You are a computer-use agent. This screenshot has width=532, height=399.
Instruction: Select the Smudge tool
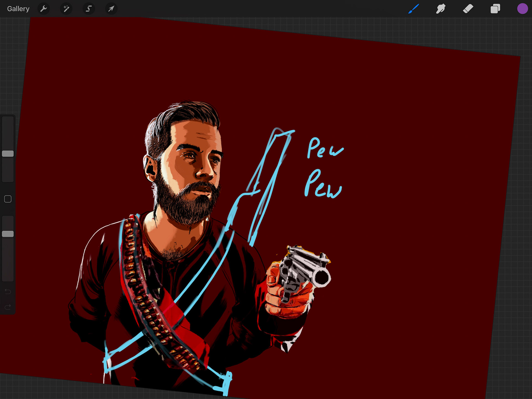point(441,9)
